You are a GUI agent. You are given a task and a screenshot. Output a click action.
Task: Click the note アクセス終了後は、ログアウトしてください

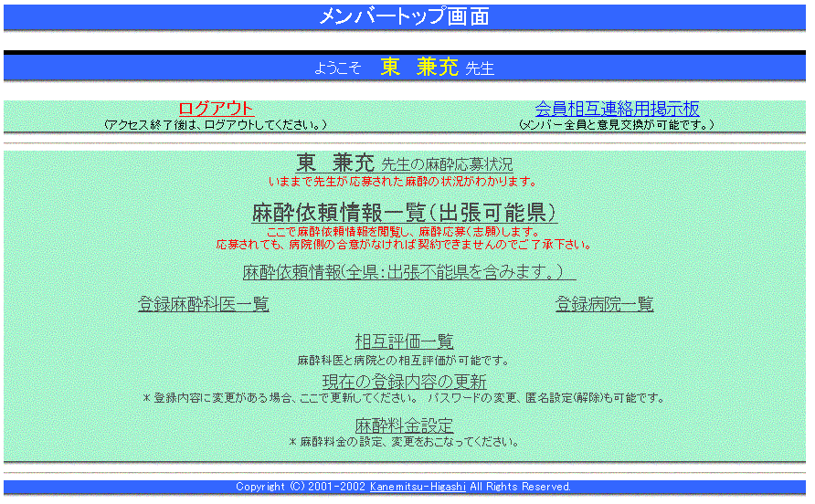coord(215,124)
